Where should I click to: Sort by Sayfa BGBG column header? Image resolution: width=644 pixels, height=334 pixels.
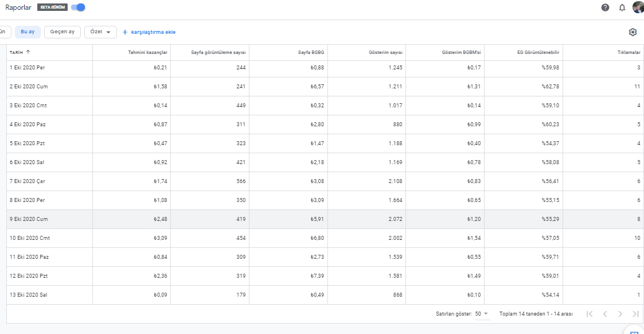311,53
